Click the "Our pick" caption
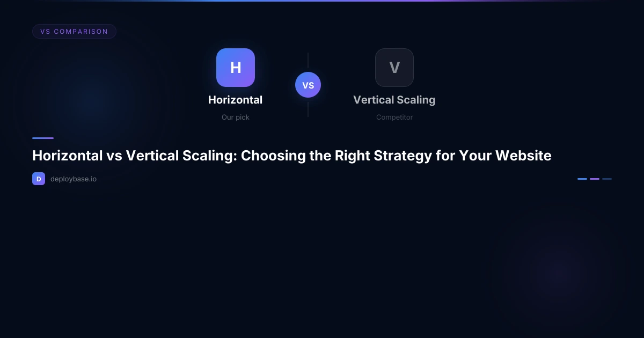 click(x=235, y=117)
